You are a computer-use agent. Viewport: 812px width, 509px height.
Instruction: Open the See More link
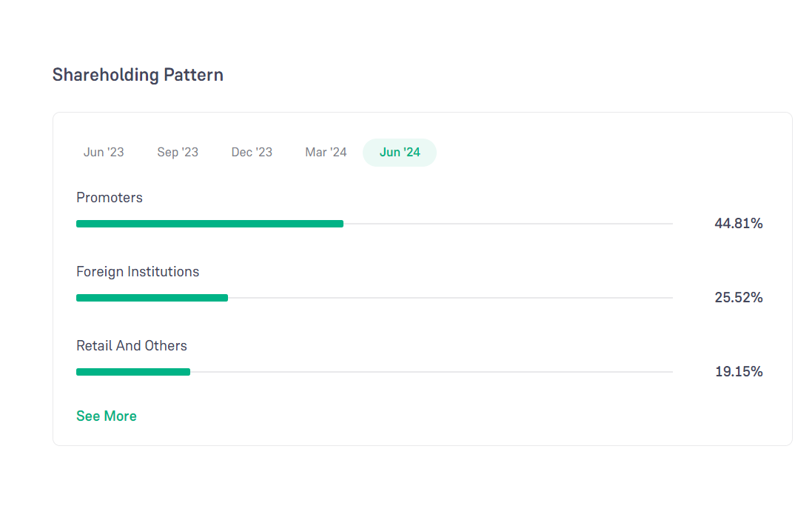pos(106,416)
